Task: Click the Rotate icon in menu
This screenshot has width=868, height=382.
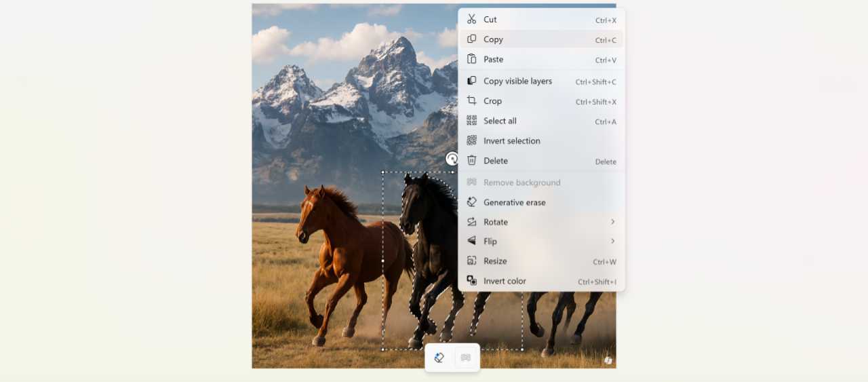Action: (x=471, y=222)
